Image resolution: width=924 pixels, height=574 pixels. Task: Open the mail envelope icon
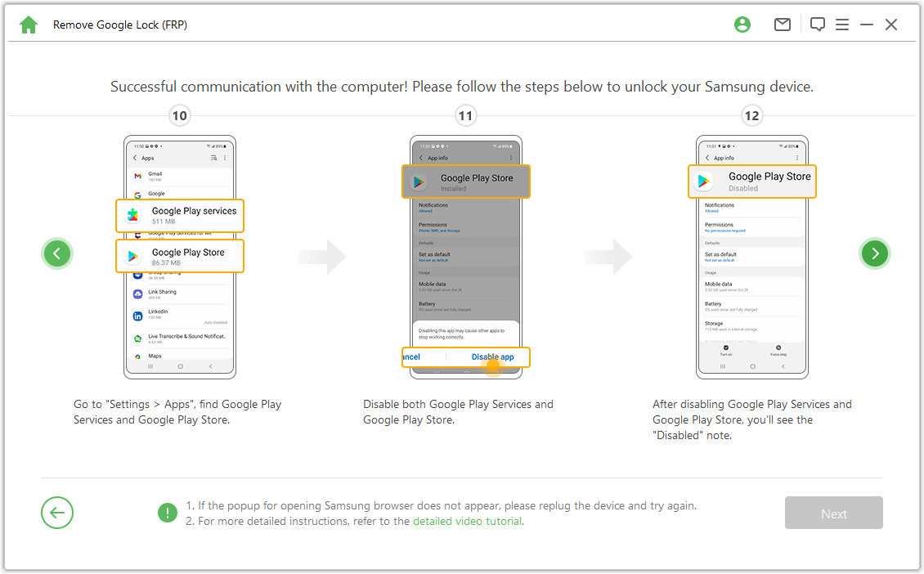click(782, 25)
